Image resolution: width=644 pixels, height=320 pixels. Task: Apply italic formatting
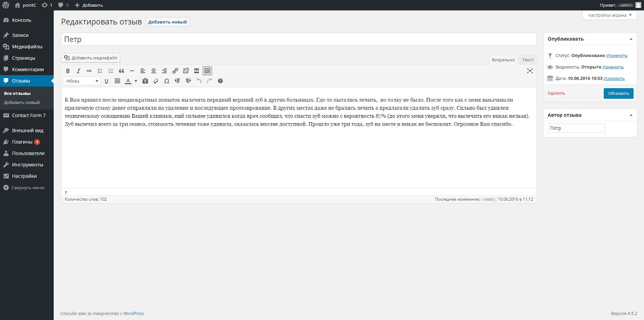pos(78,71)
